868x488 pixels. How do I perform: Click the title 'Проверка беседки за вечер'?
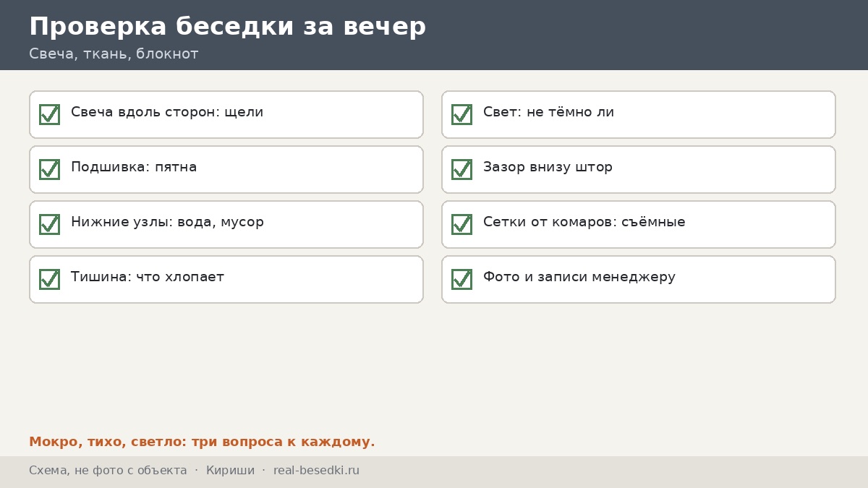click(x=227, y=27)
